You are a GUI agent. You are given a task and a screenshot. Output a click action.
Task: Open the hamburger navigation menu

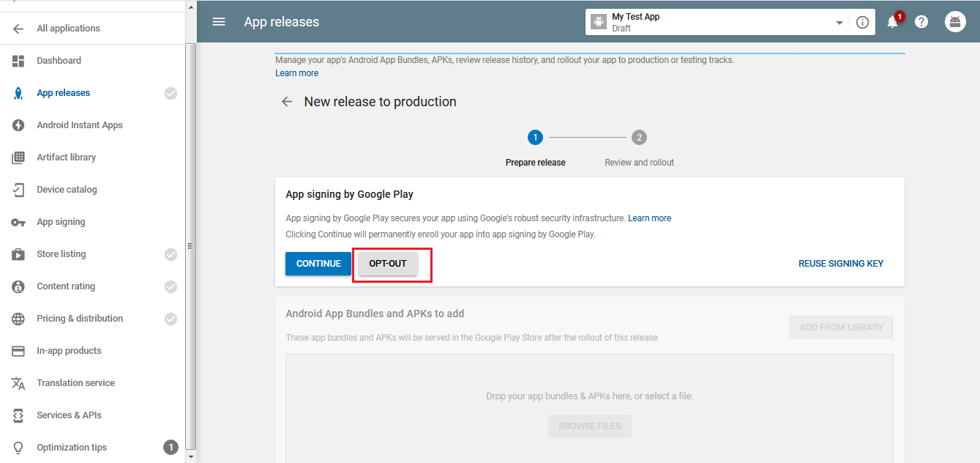click(219, 21)
